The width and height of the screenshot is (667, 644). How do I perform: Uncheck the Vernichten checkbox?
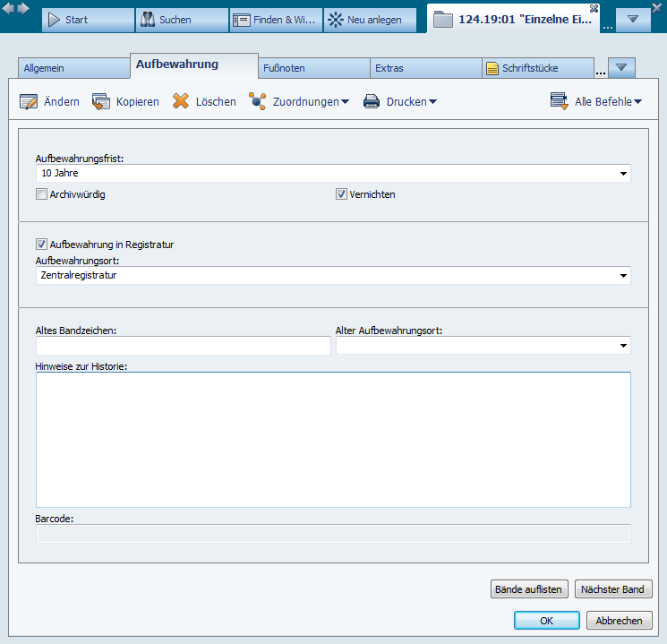(x=341, y=194)
